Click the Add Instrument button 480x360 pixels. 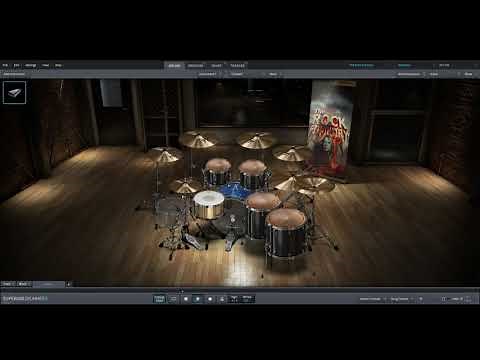pyautogui.click(x=14, y=74)
